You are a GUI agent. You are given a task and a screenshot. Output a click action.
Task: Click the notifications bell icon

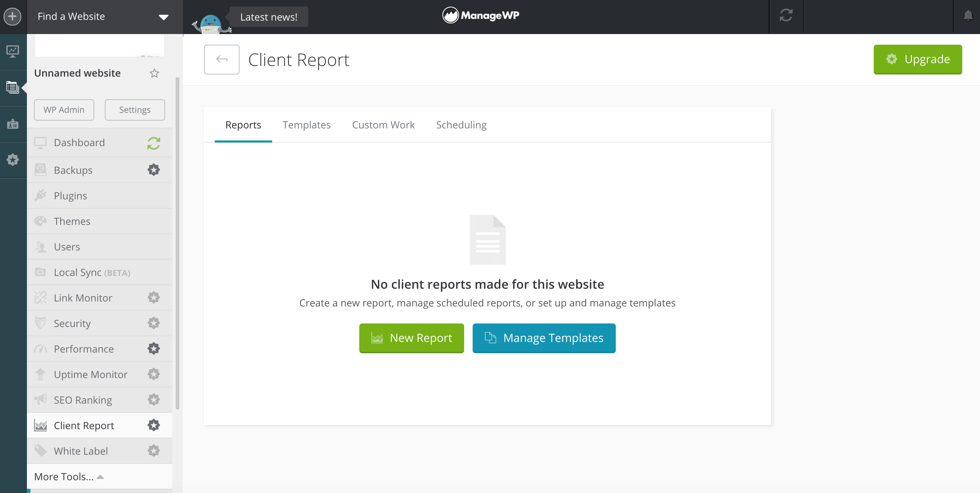tap(968, 16)
